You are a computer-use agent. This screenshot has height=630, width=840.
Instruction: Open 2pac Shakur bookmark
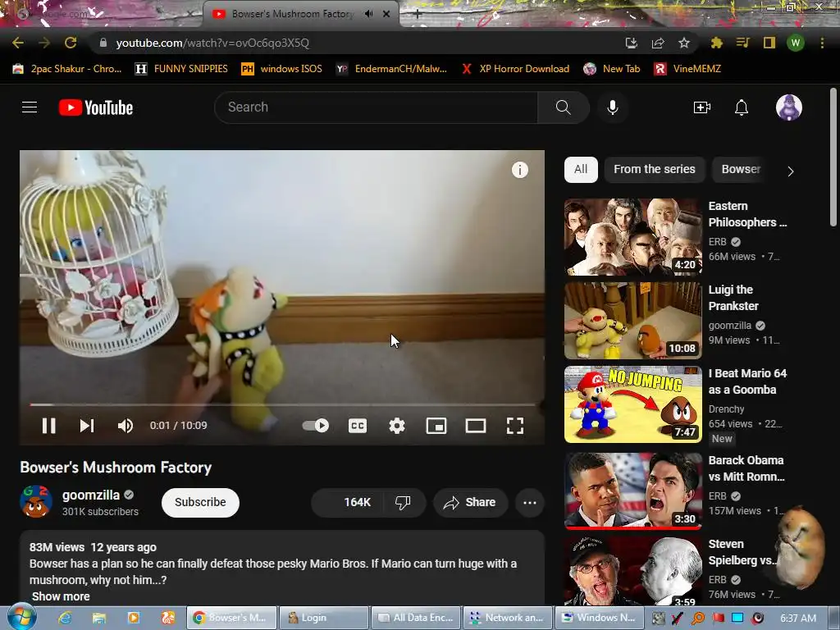67,69
